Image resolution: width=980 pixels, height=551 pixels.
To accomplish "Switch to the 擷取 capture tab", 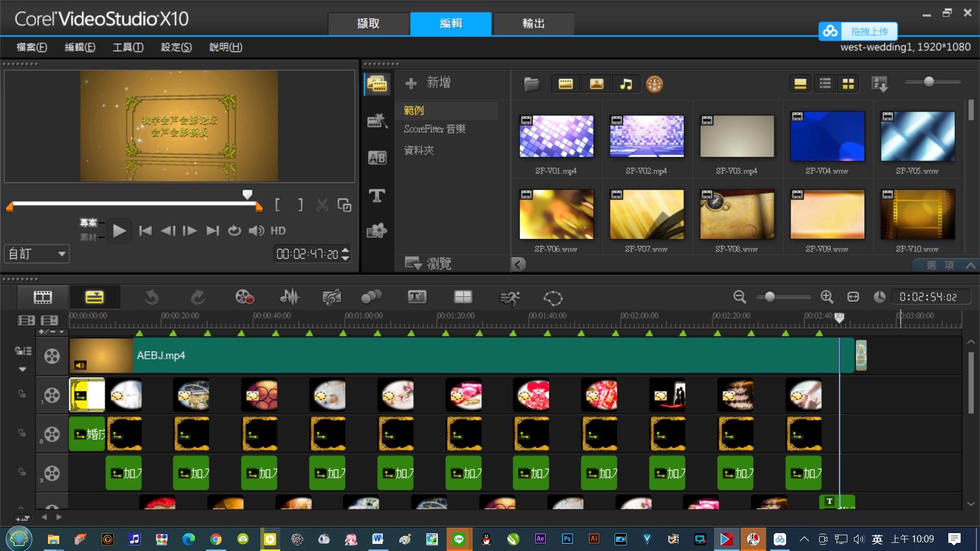I will (x=369, y=23).
